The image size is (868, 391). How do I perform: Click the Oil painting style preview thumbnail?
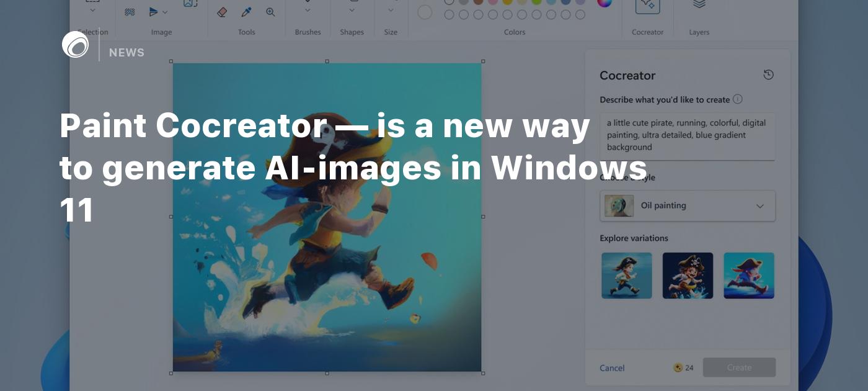(619, 205)
